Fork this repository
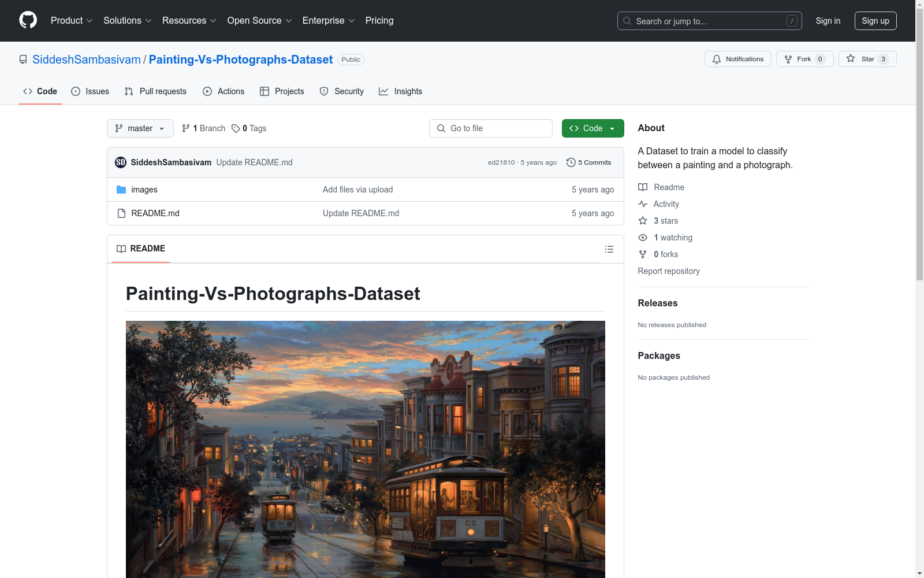This screenshot has width=924, height=578. click(804, 59)
